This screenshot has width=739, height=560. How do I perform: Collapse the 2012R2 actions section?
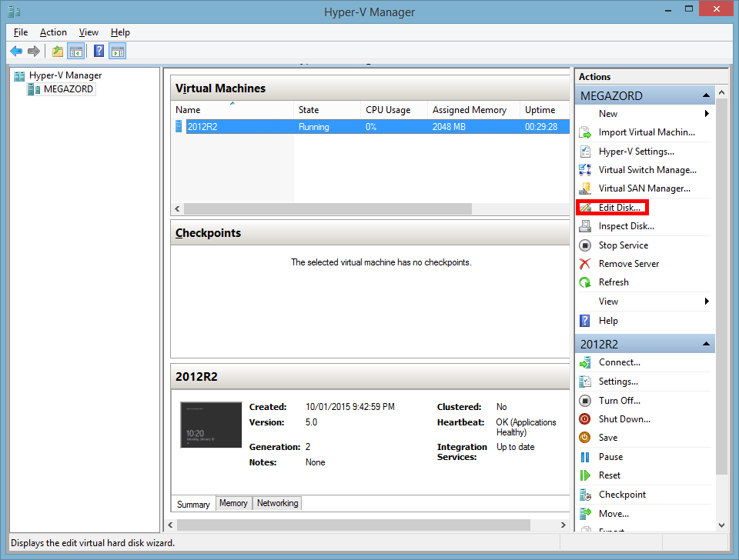pos(706,344)
